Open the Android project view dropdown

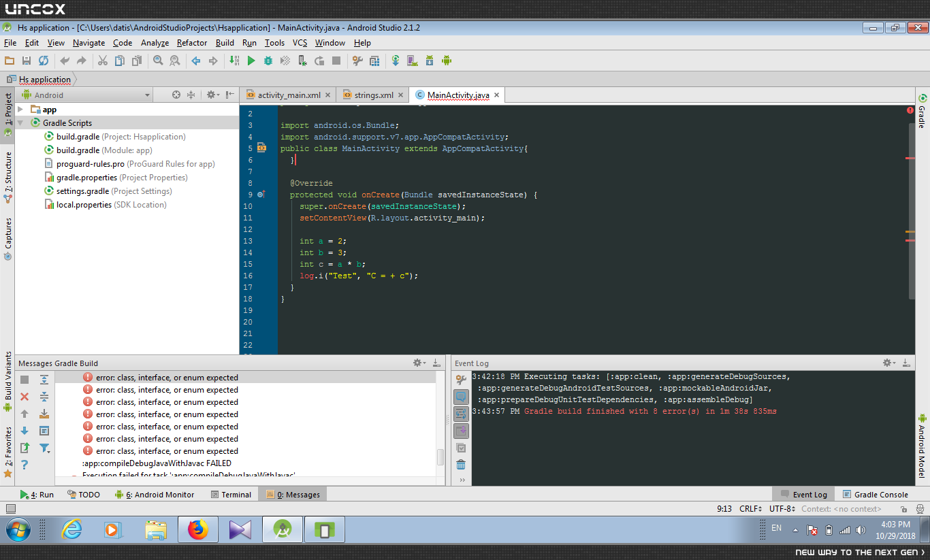(87, 95)
